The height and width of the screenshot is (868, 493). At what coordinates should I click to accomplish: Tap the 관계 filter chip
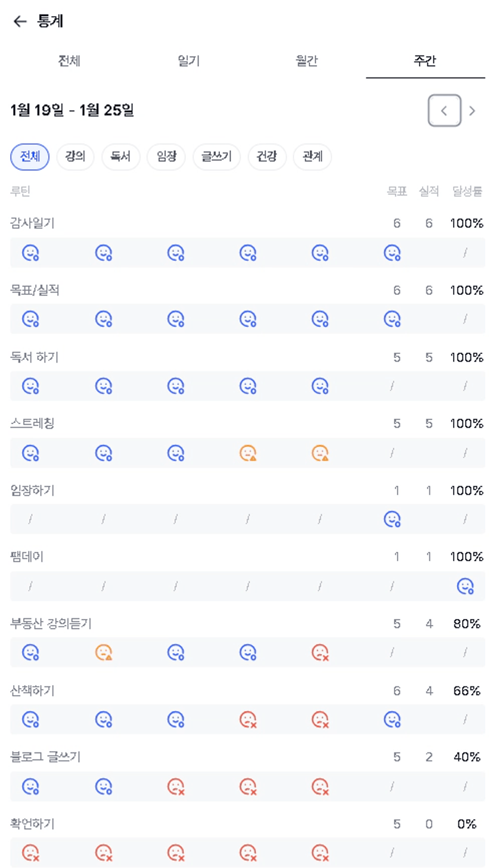coord(312,157)
